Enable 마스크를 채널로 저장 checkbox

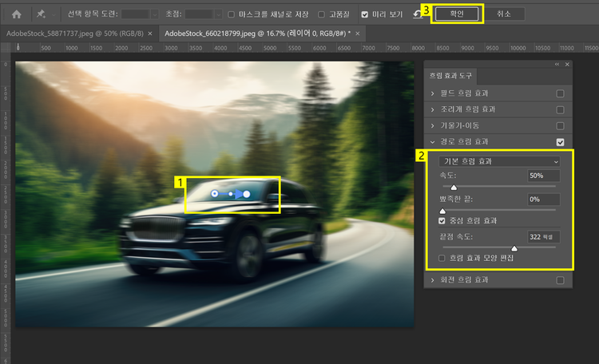(231, 14)
